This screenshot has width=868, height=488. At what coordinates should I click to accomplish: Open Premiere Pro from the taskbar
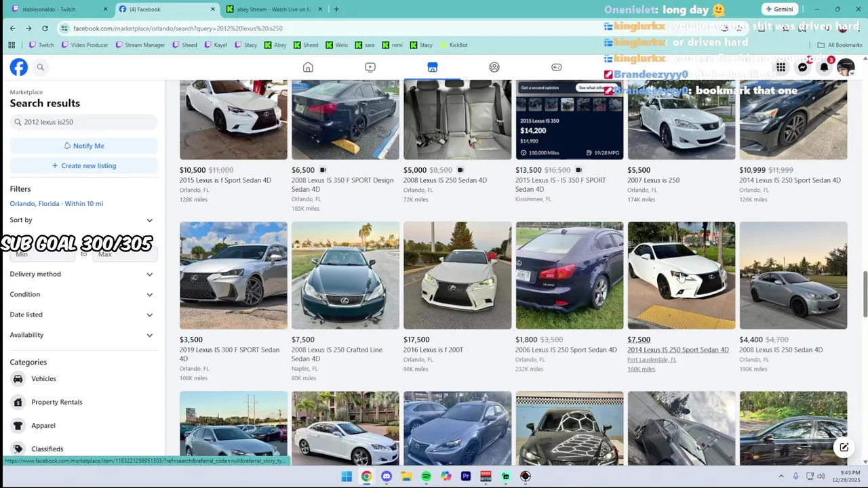coord(466,476)
